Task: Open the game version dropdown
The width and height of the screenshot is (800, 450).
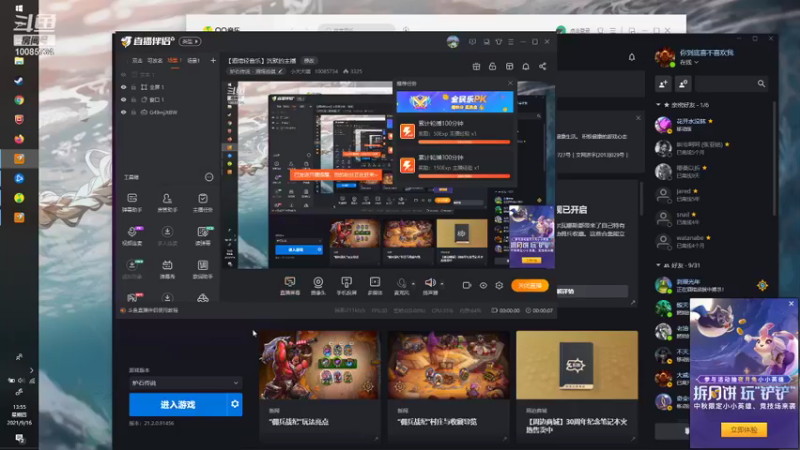Action: 185,383
